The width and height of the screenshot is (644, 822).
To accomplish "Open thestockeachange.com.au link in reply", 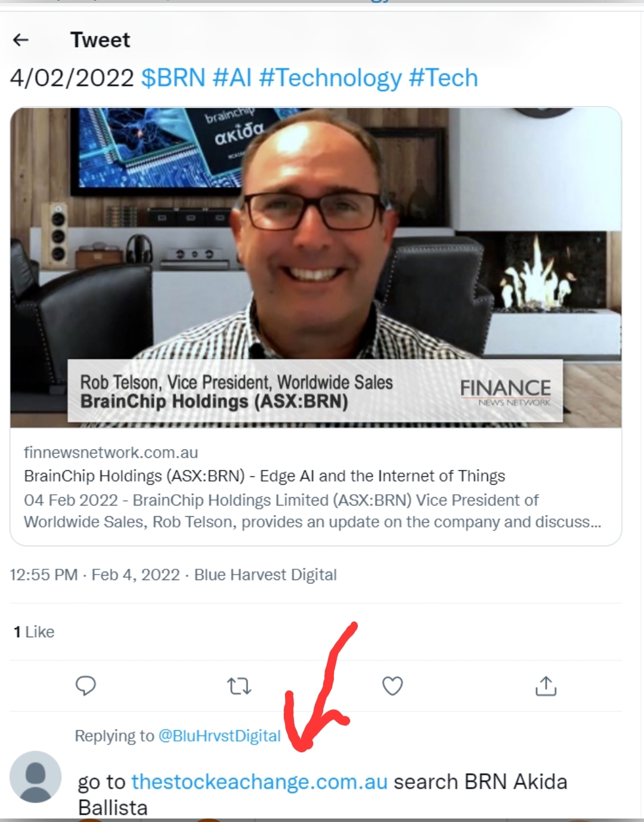I will pos(259,781).
